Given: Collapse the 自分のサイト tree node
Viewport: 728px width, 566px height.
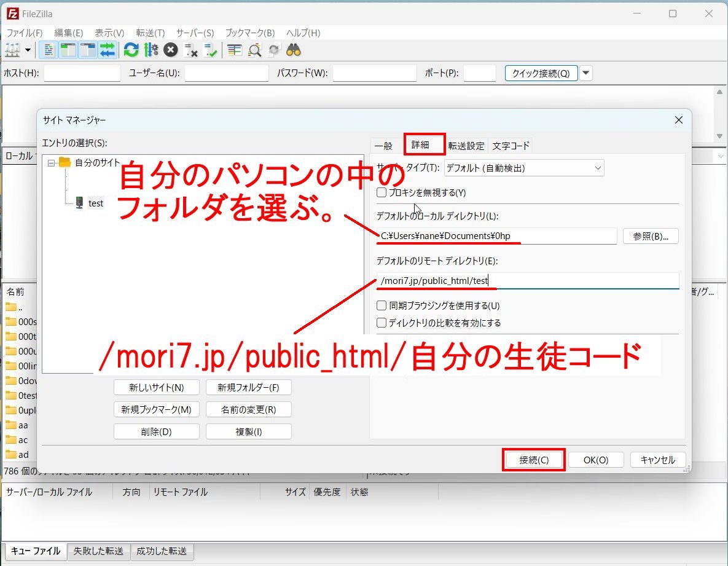Looking at the screenshot, I should [51, 163].
